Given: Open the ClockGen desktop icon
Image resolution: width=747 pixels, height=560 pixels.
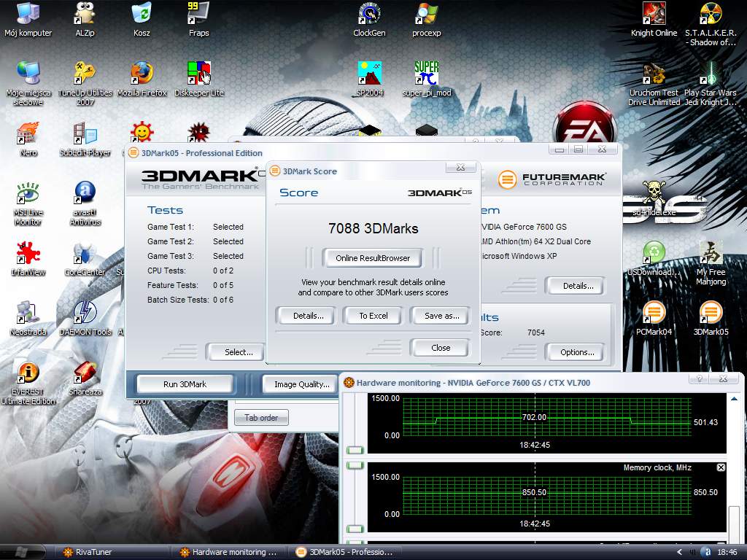Looking at the screenshot, I should (369, 20).
